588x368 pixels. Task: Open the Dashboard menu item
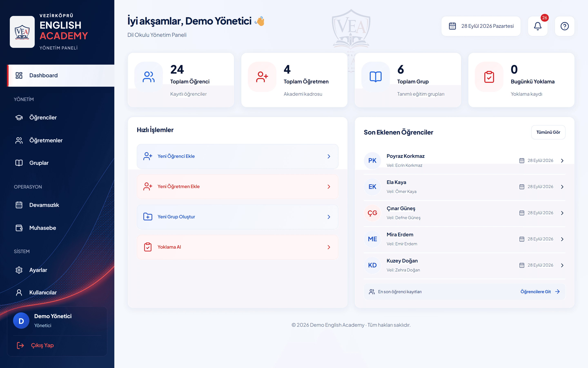[x=61, y=75]
